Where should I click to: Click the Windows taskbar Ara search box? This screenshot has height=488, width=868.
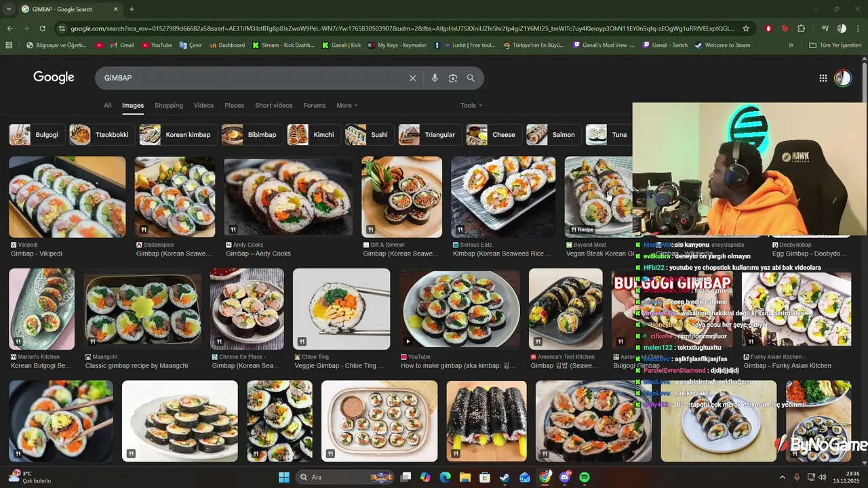(x=344, y=477)
